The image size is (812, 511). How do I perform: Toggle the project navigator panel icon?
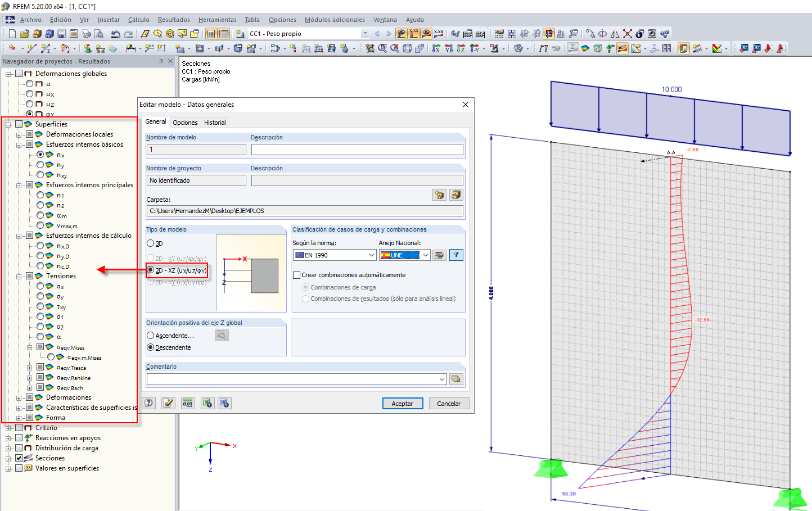pyautogui.click(x=211, y=34)
